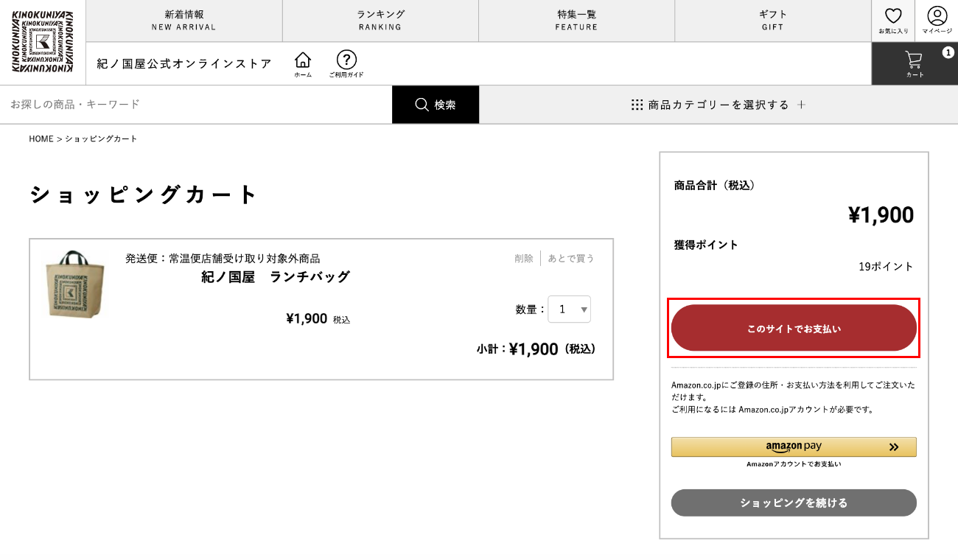Open the NEW ARRIVAL menu
This screenshot has width=958, height=560.
pyautogui.click(x=184, y=21)
